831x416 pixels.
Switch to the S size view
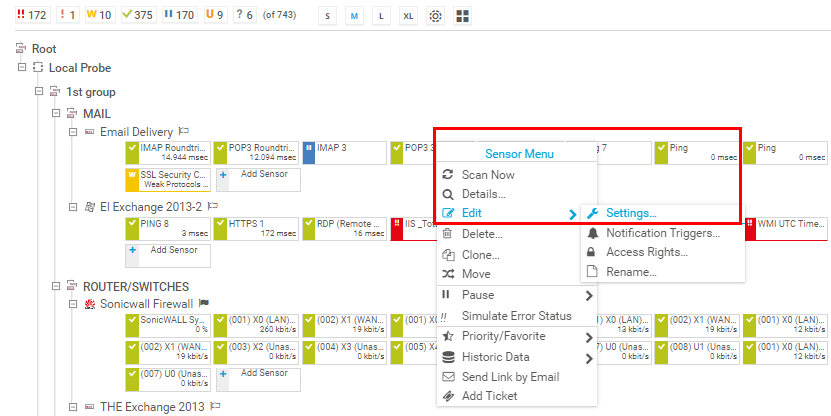(328, 17)
